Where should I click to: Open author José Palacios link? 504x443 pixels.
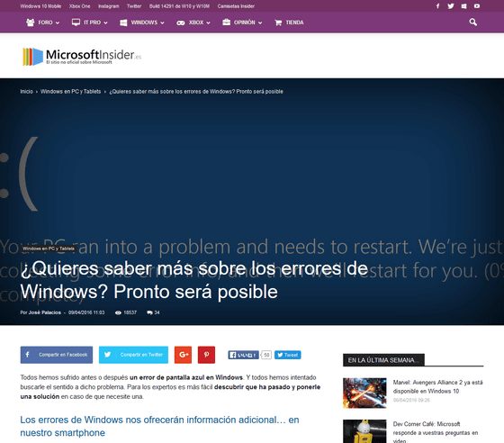pyautogui.click(x=45, y=312)
